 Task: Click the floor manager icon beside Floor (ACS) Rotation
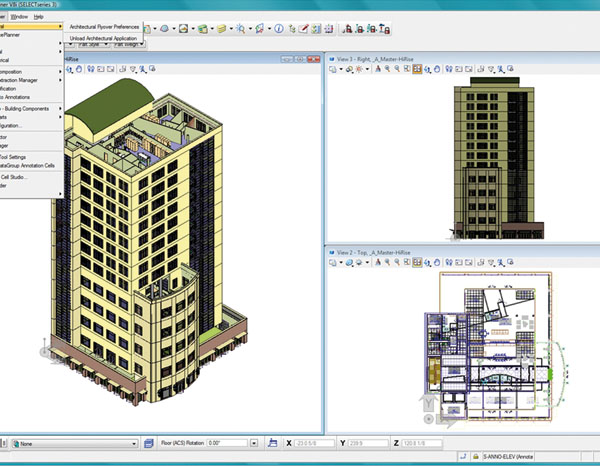146,442
